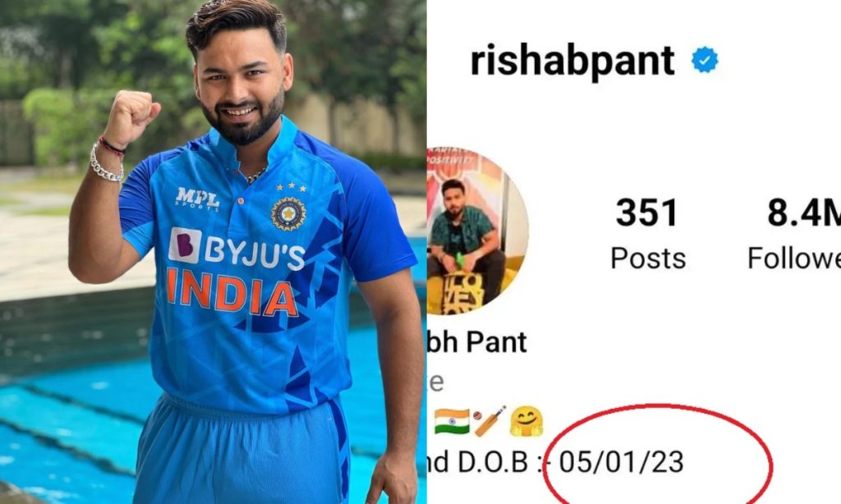Open the circular profile picture
This screenshot has width=841, height=504.
click(x=477, y=231)
